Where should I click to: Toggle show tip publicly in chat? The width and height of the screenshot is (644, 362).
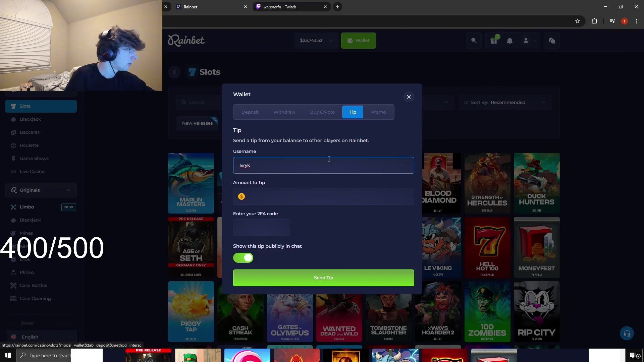click(x=243, y=258)
